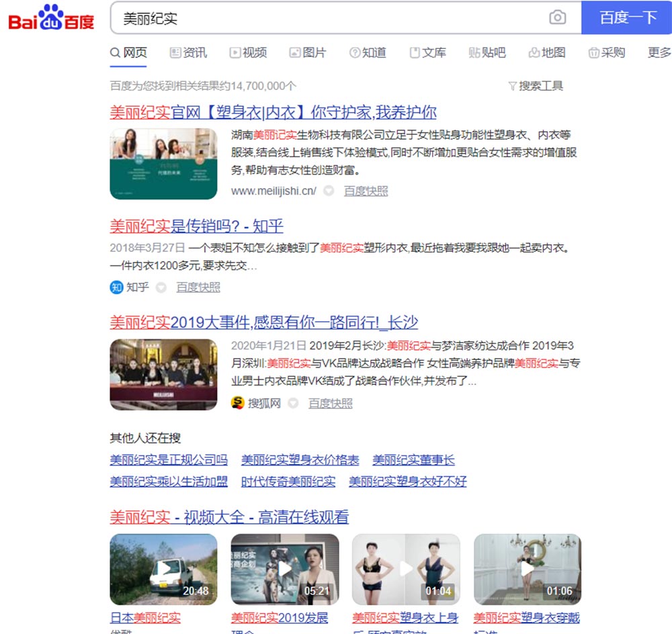
Task: Expand the 更多 search categories
Action: [659, 52]
